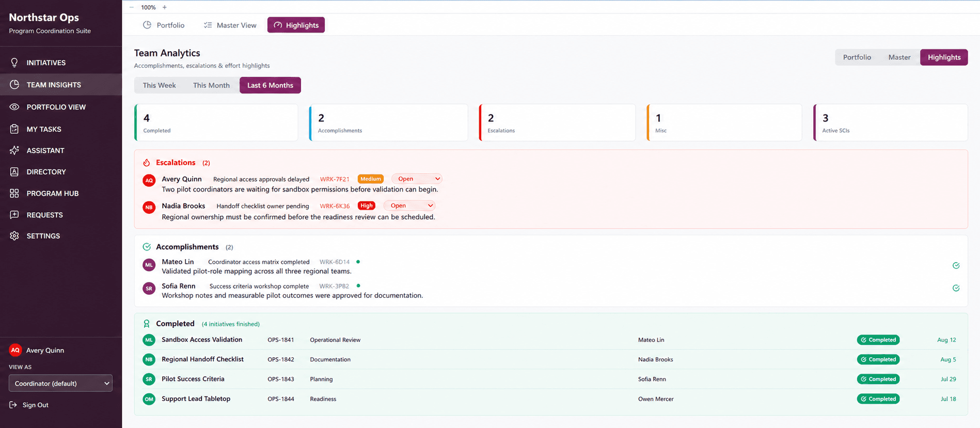Screen dimensions: 980x428
Task: Open status dropdown for WRK-6K36 escalation
Action: tap(409, 205)
